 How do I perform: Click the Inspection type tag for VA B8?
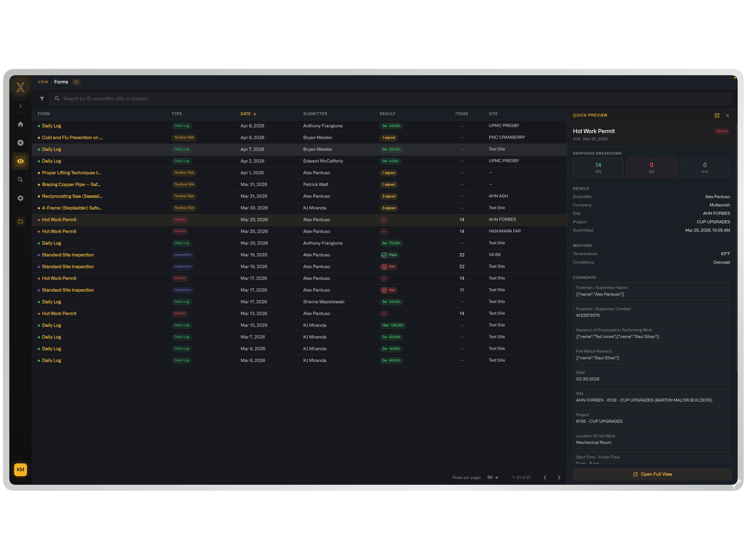coord(183,255)
